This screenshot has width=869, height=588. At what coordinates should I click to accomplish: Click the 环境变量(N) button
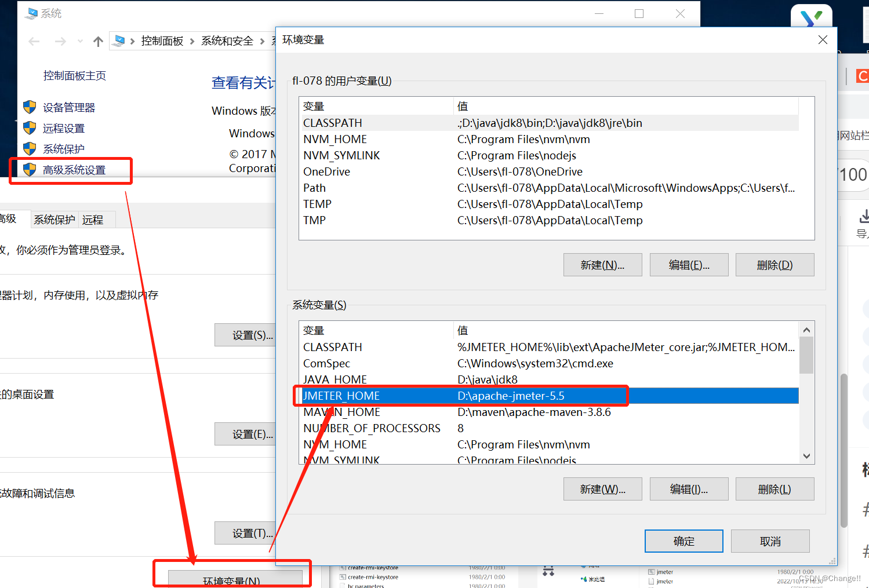(x=235, y=579)
